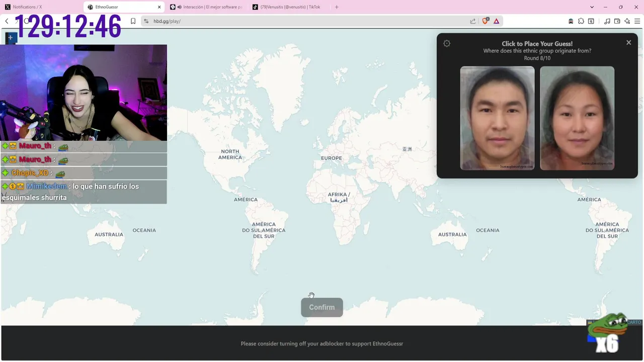Click the map zoom-in plus button
Viewport: 644px width, 362px height.
10,38
